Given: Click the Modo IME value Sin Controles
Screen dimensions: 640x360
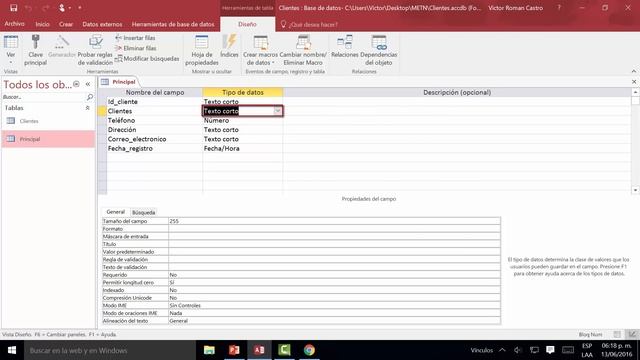Looking at the screenshot, I should click(334, 306).
